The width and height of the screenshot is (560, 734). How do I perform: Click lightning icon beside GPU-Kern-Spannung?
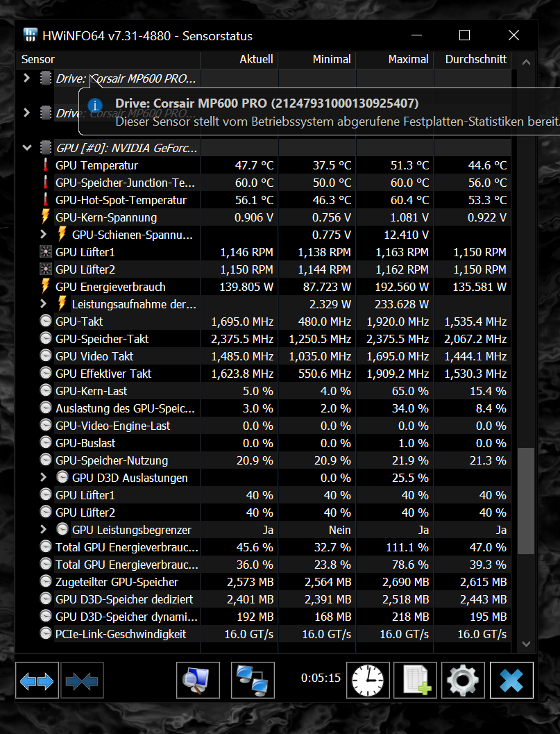tap(45, 217)
